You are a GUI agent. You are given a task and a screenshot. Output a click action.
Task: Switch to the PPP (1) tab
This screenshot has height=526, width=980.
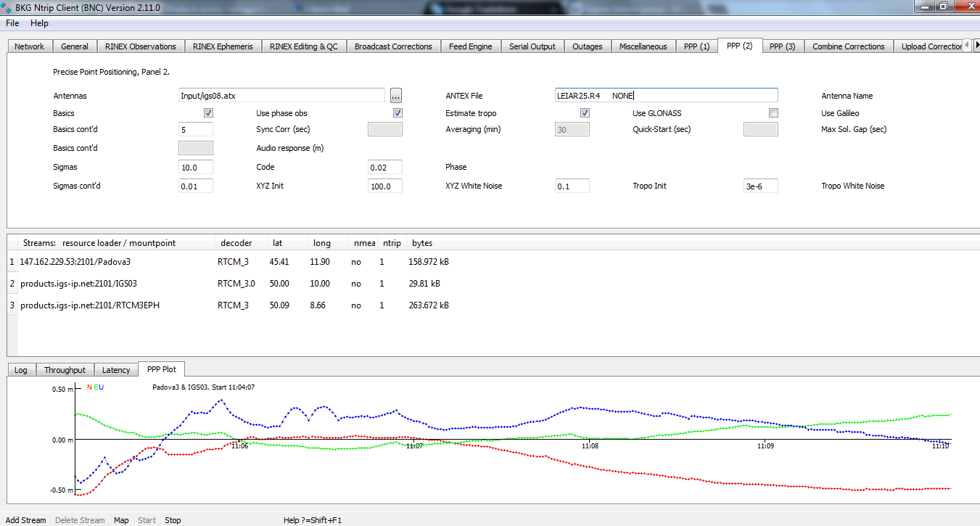(x=696, y=46)
